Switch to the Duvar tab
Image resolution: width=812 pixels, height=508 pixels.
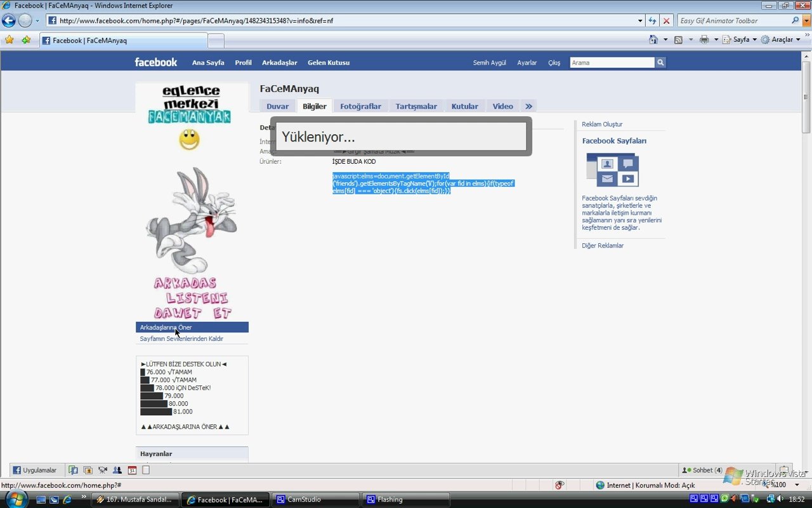pos(277,106)
